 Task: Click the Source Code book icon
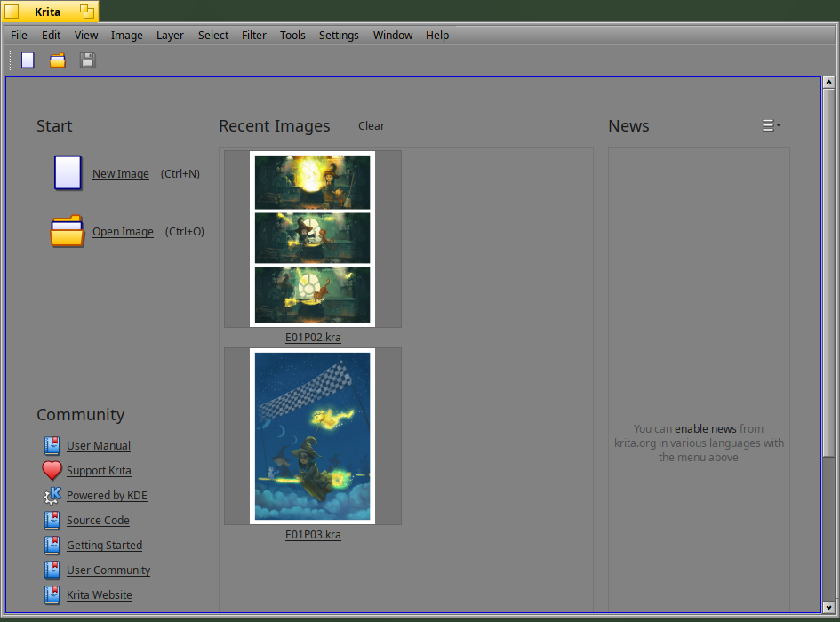tap(52, 520)
